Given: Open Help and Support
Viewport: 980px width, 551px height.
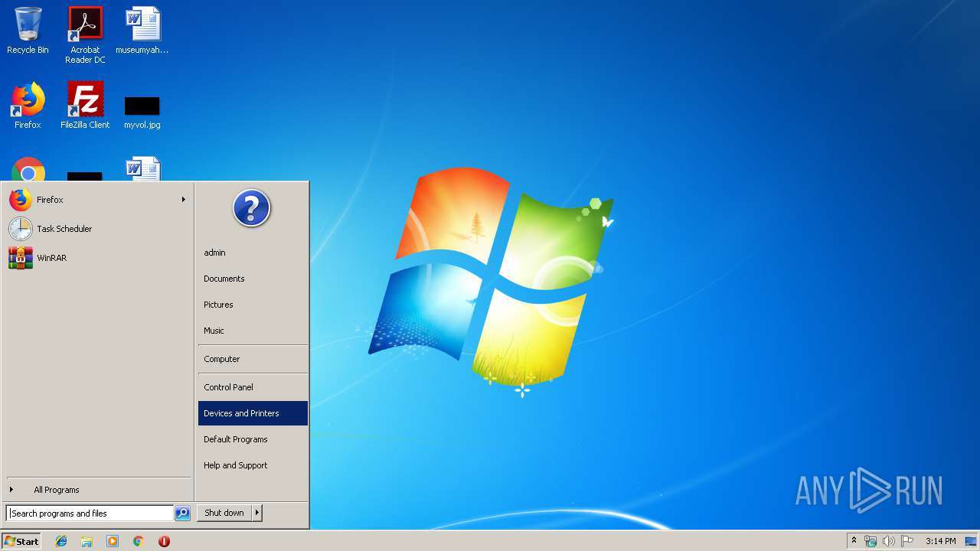Looking at the screenshot, I should 253,465.
